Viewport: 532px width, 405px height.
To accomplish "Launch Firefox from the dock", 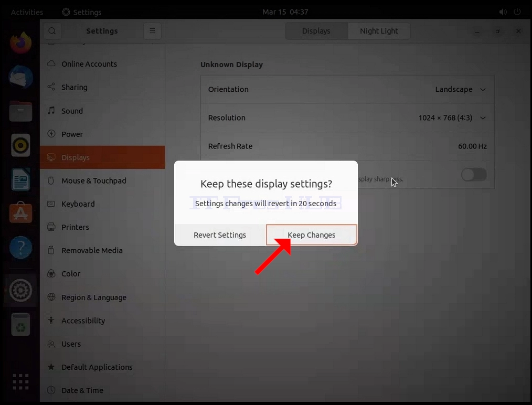I will tap(20, 43).
